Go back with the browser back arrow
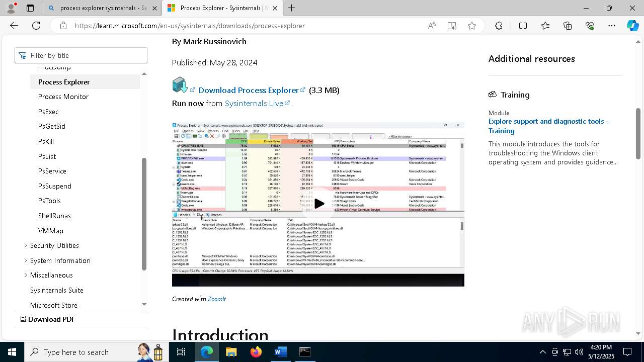 14,26
